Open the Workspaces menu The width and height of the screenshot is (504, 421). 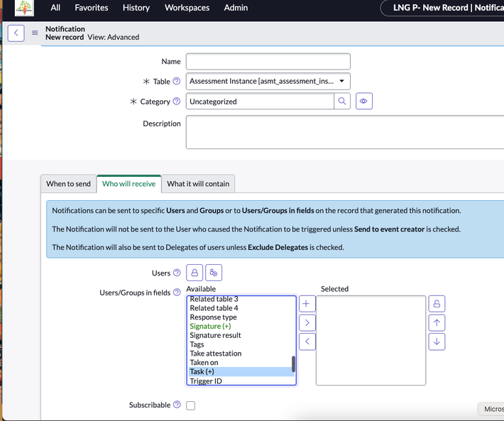click(187, 8)
